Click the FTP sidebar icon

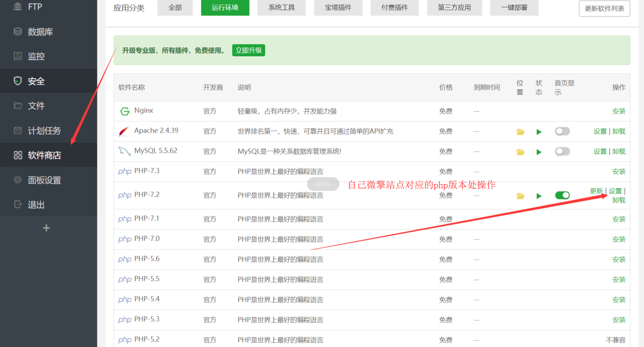click(x=18, y=7)
